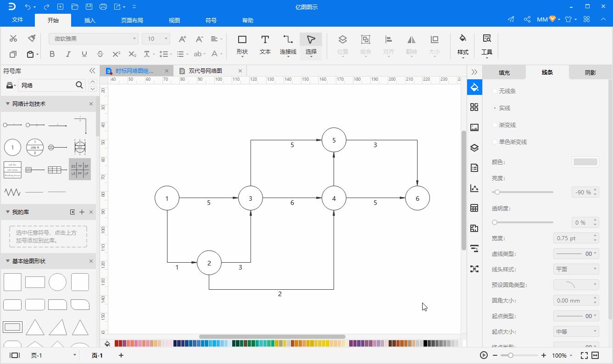Select the 无线条 no-line option
The width and height of the screenshot is (613, 364).
(504, 91)
